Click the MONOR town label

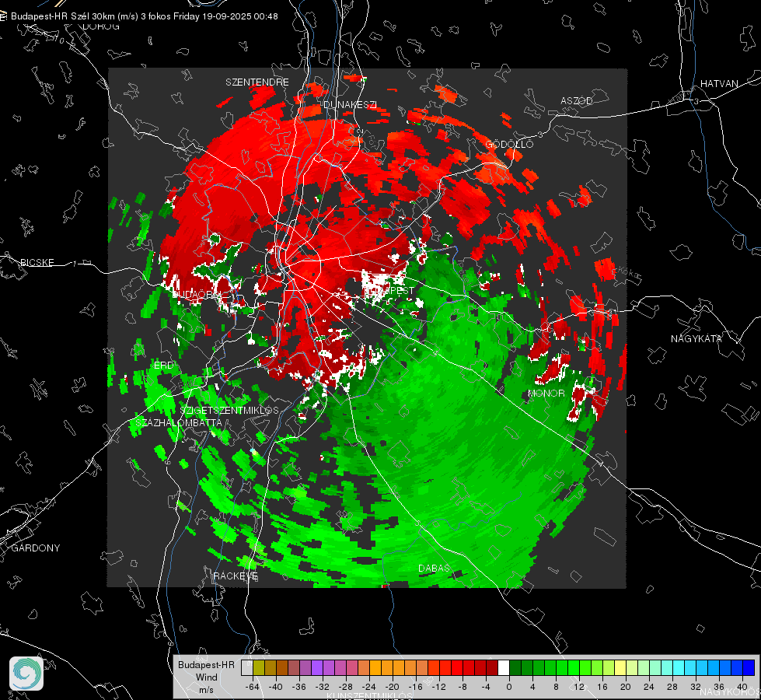click(546, 393)
